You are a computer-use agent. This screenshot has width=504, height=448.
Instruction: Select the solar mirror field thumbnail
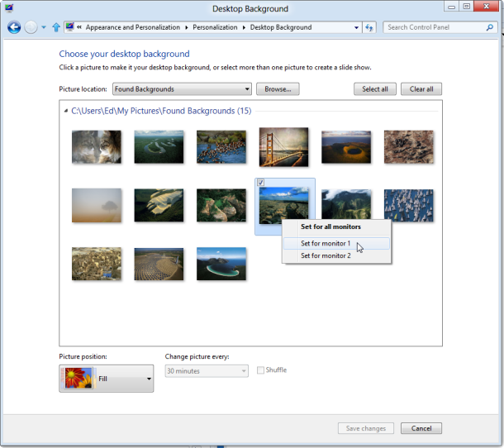point(159,264)
